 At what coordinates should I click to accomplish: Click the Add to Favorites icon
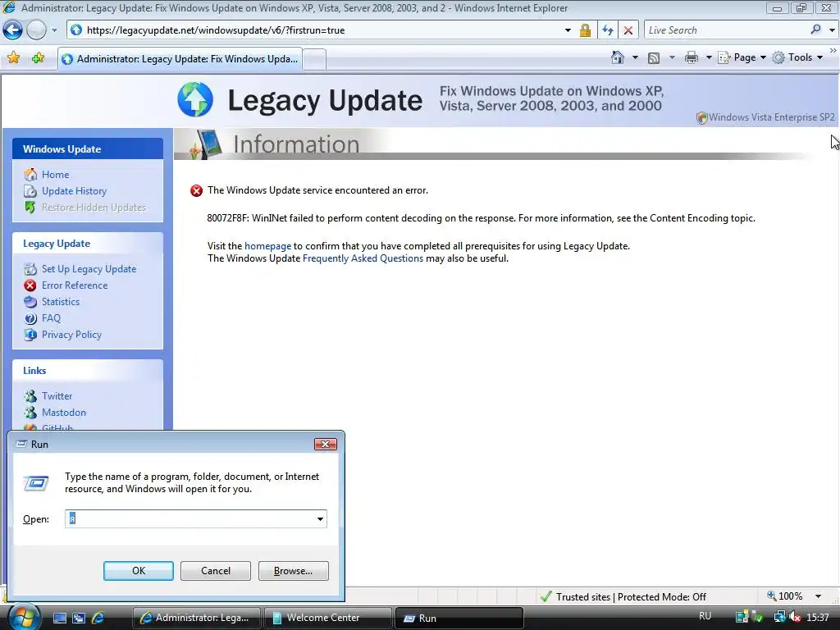38,58
